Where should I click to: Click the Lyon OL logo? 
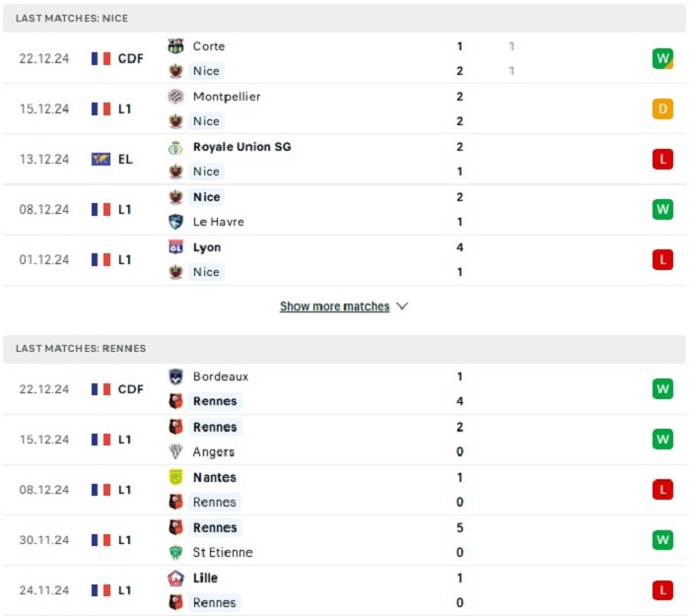click(x=176, y=246)
